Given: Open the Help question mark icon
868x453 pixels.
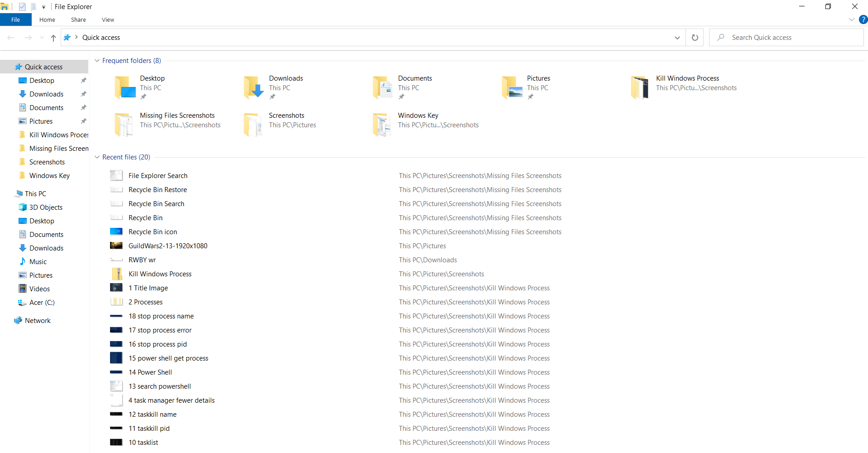Looking at the screenshot, I should [863, 19].
